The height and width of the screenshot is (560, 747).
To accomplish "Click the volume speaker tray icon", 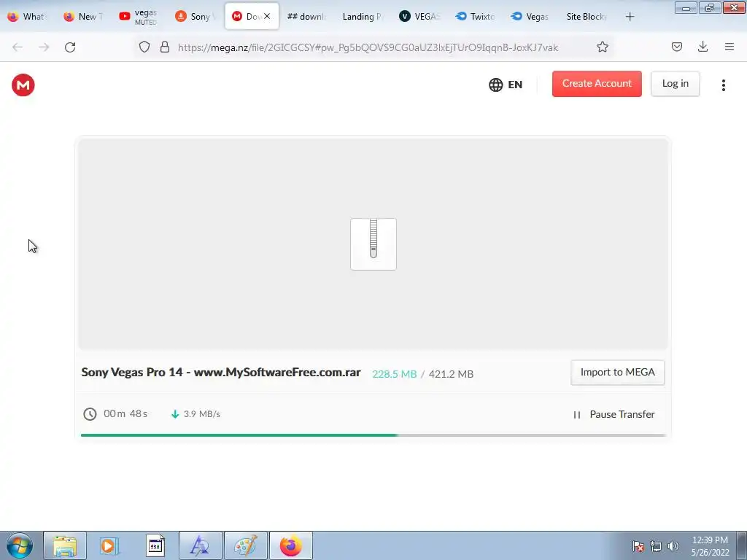I will pos(673,545).
